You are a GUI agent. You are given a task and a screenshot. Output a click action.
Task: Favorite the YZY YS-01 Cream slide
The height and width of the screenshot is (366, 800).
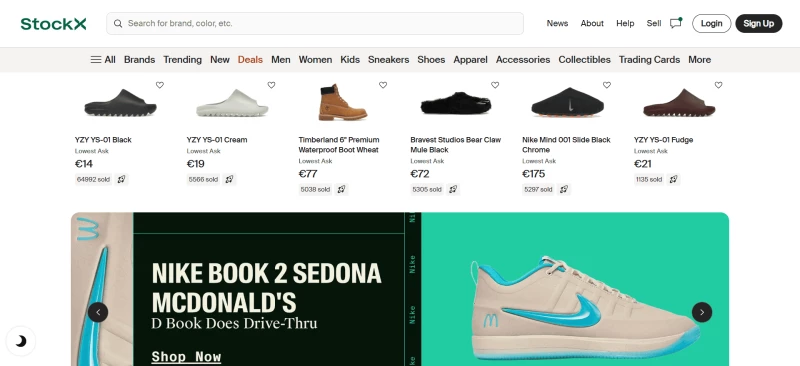pos(271,85)
